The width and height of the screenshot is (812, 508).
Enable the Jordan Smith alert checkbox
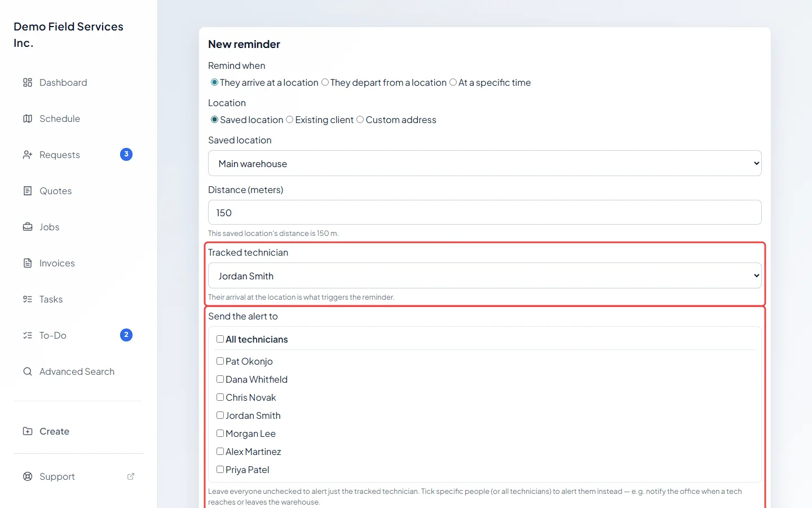[220, 415]
